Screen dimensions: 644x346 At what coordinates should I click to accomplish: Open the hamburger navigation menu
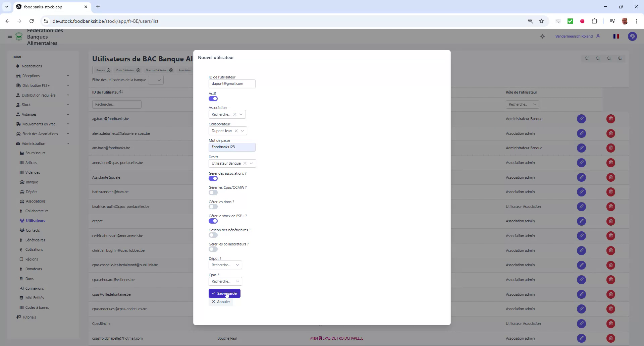[x=10, y=36]
